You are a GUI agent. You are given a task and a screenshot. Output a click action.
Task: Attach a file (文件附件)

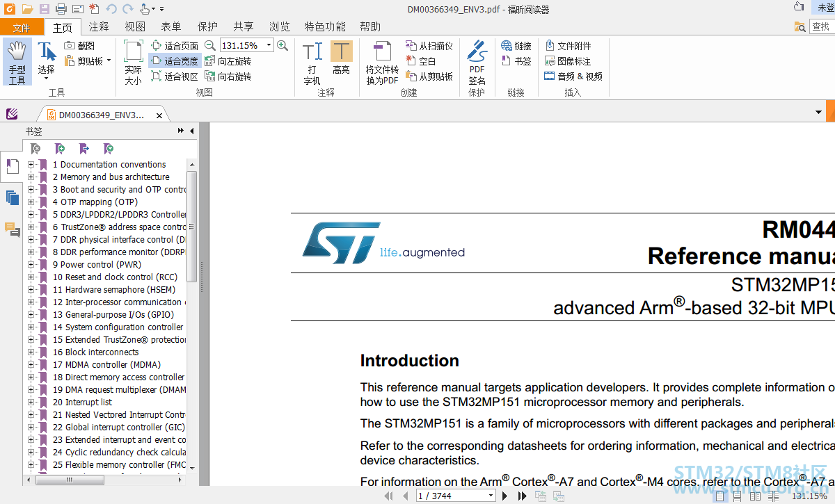568,46
